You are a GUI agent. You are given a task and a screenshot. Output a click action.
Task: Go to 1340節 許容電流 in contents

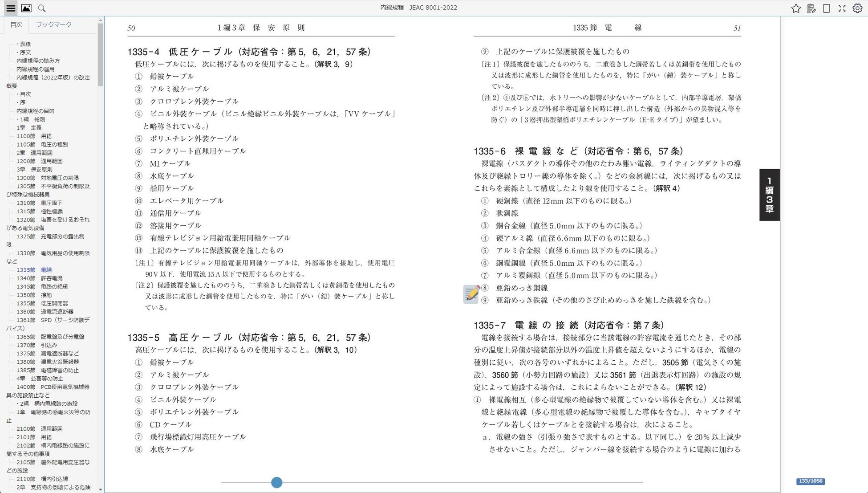click(x=39, y=278)
